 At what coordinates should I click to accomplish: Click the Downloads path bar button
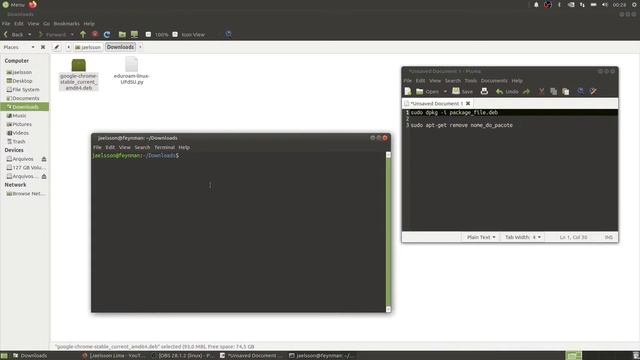click(x=120, y=47)
